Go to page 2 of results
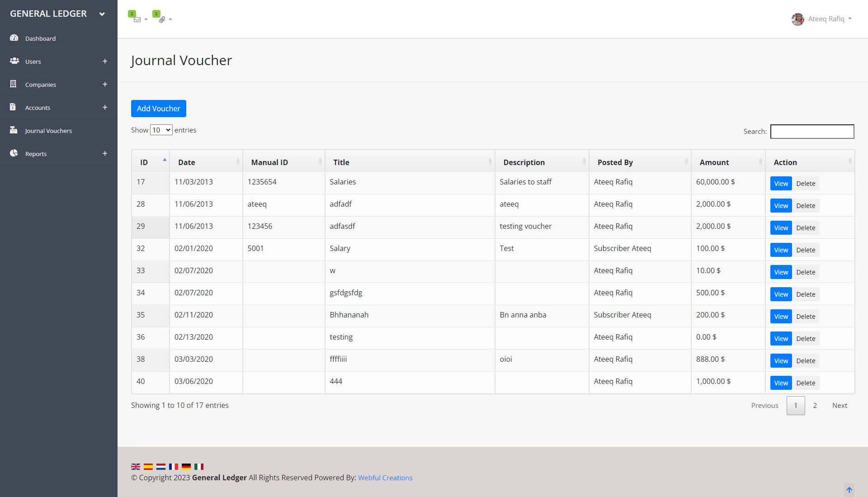Image resolution: width=868 pixels, height=497 pixels. pos(815,406)
